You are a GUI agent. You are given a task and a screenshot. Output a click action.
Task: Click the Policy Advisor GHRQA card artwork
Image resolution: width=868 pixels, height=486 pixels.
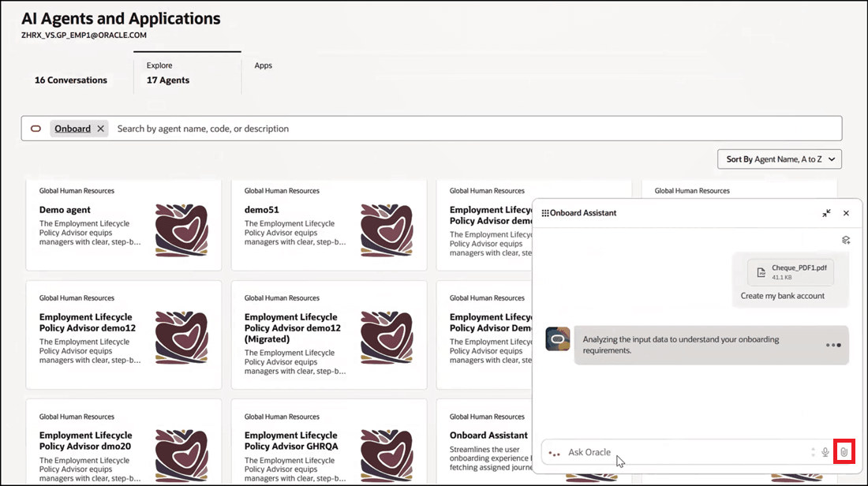pyautogui.click(x=387, y=455)
